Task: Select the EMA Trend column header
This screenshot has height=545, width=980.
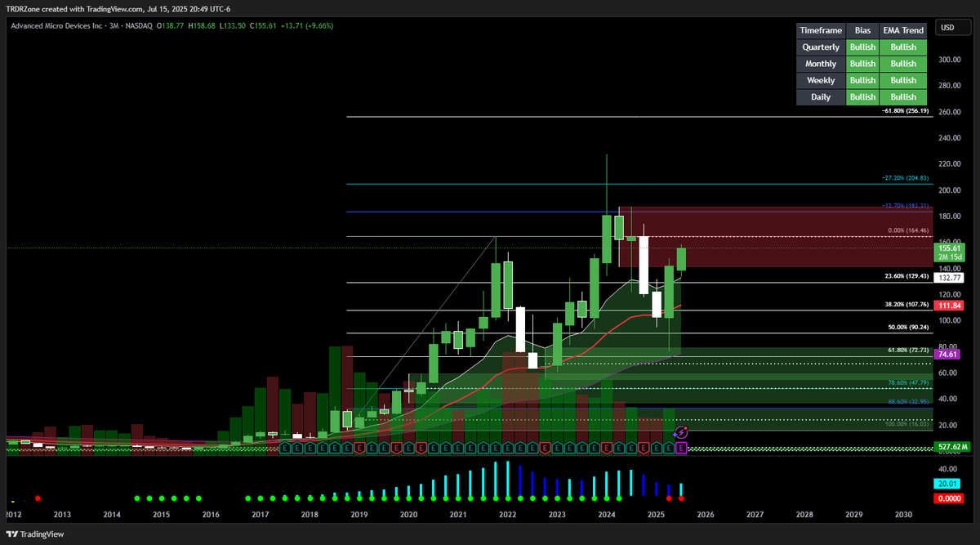Action: coord(903,30)
